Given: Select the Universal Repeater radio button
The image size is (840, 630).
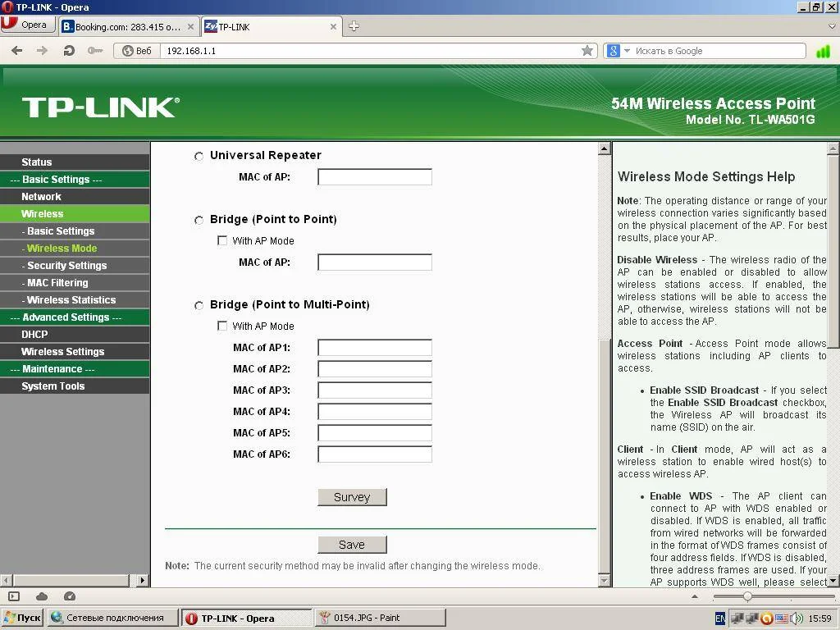Looking at the screenshot, I should pos(199,156).
